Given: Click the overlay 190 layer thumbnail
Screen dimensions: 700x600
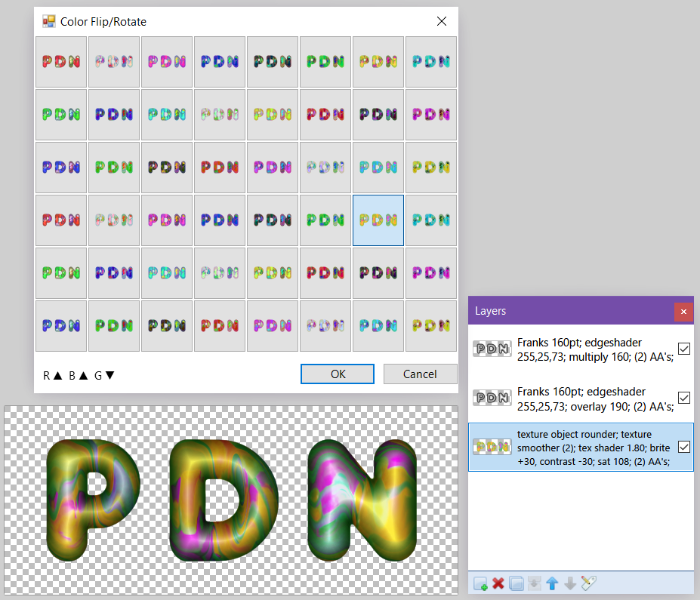Looking at the screenshot, I should tap(492, 398).
